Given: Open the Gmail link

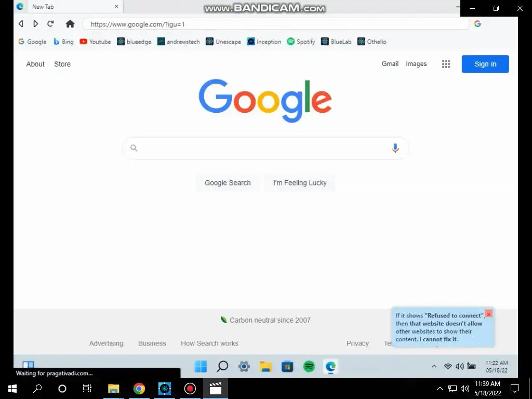Looking at the screenshot, I should (x=390, y=64).
